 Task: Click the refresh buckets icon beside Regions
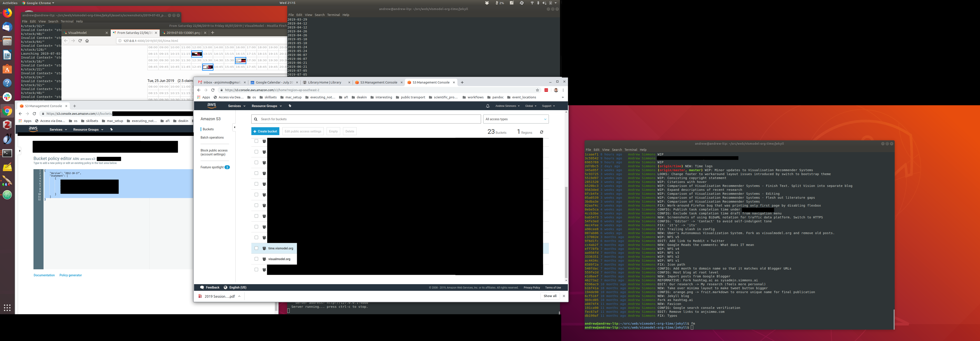[541, 132]
